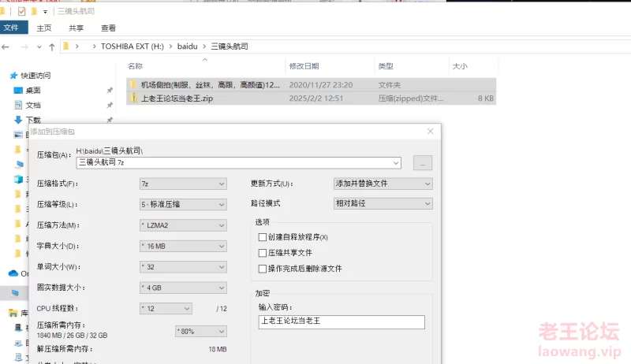Click the Back navigation arrow
The height and width of the screenshot is (364, 631).
pyautogui.click(x=6, y=47)
